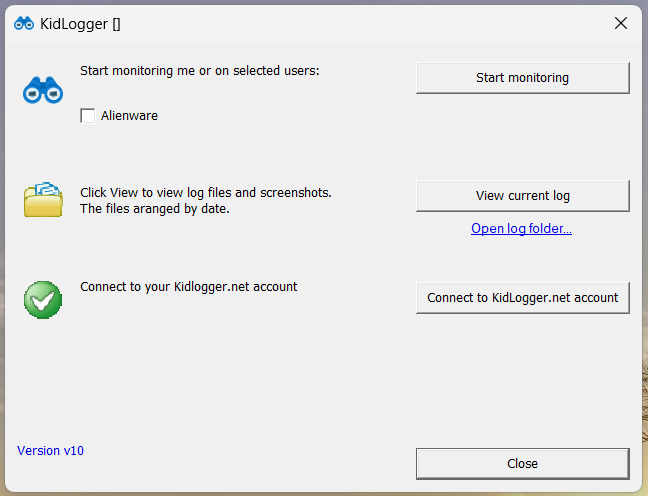Click the Start monitoring button

(x=523, y=78)
